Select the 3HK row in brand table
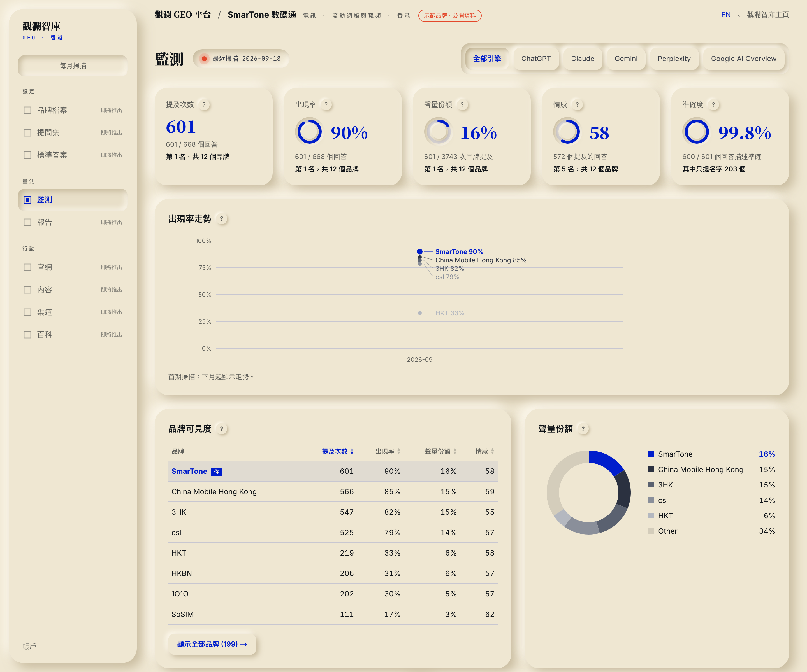Image resolution: width=807 pixels, height=672 pixels. coord(333,512)
